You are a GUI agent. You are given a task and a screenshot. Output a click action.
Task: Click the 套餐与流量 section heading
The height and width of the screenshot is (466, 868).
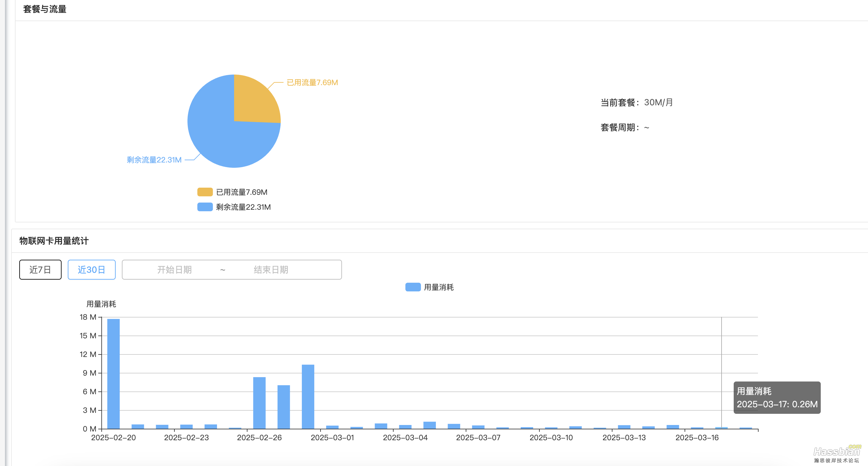pos(45,9)
